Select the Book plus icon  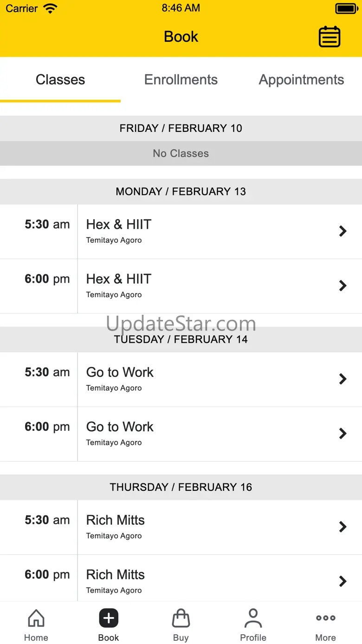(109, 618)
